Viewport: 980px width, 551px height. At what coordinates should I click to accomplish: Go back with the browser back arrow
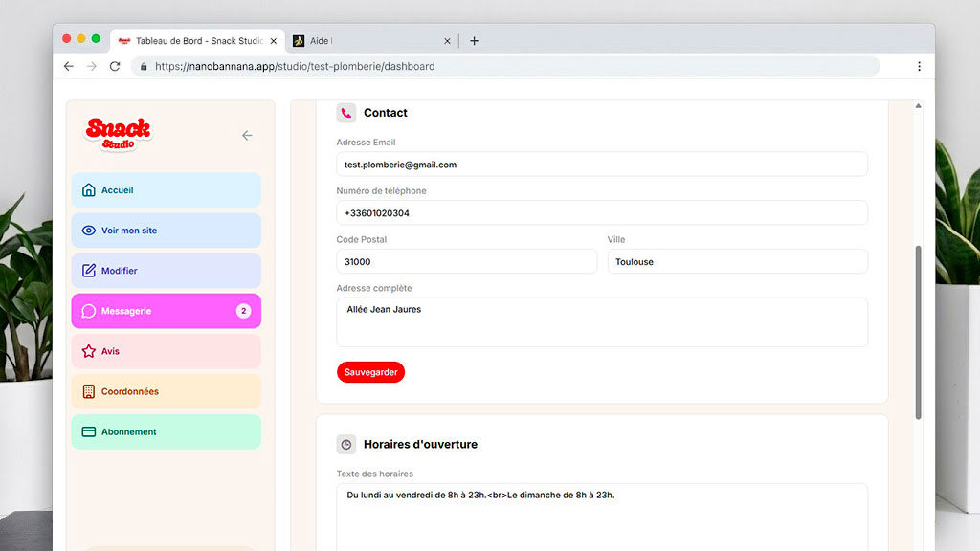pos(69,66)
